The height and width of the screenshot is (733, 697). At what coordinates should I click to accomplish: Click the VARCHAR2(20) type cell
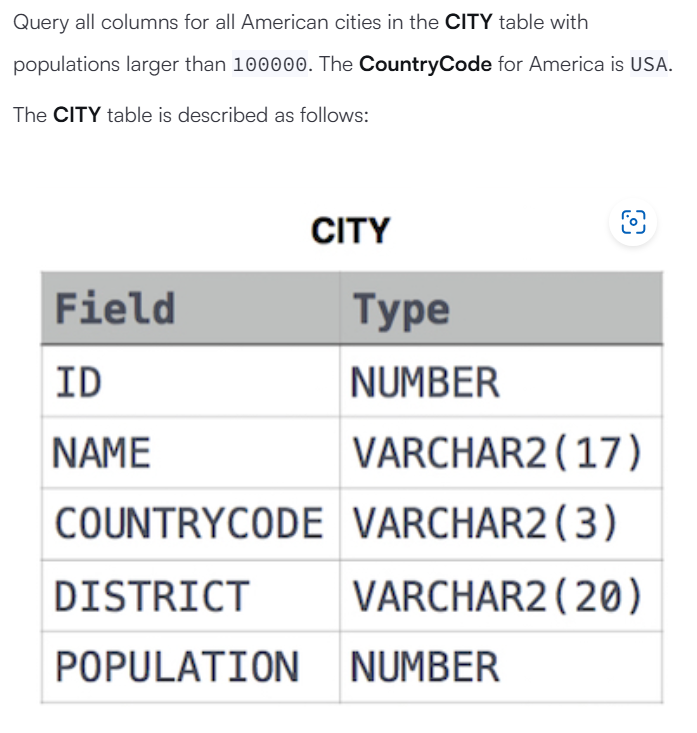pos(501,596)
